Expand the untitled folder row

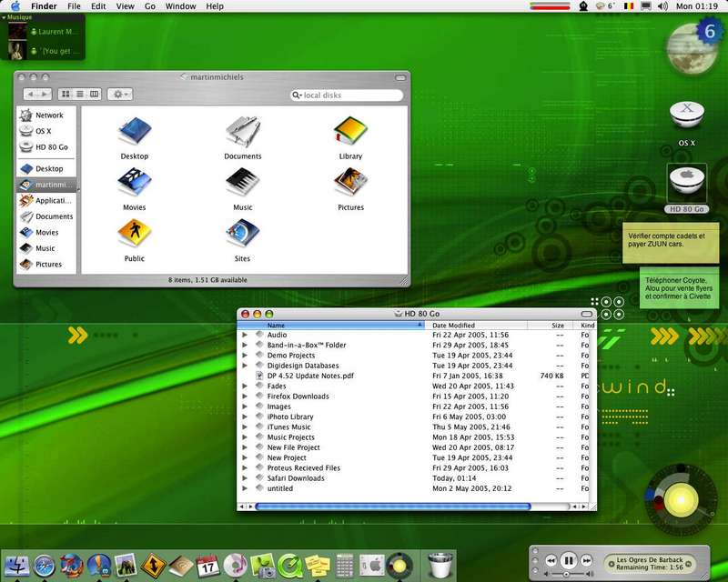click(245, 488)
